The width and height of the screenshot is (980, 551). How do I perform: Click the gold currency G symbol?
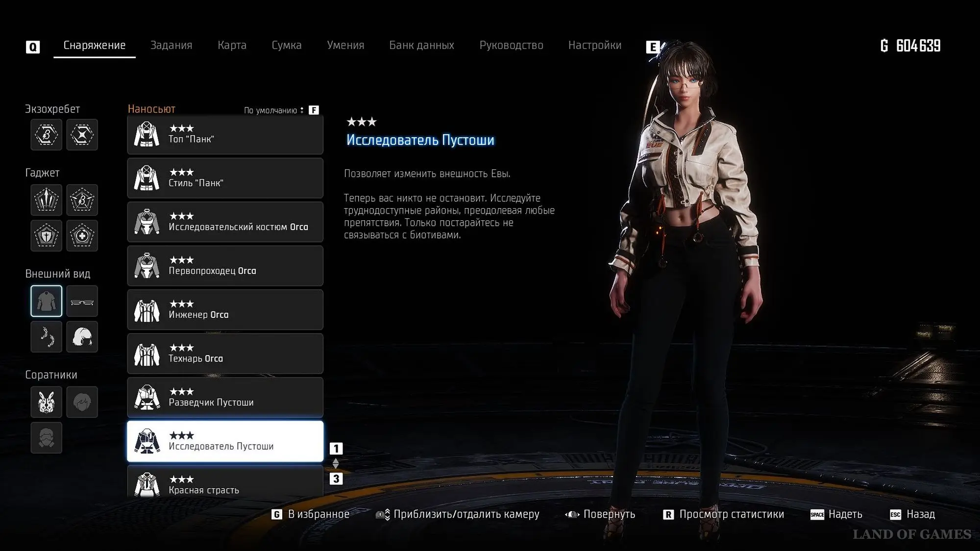click(884, 46)
